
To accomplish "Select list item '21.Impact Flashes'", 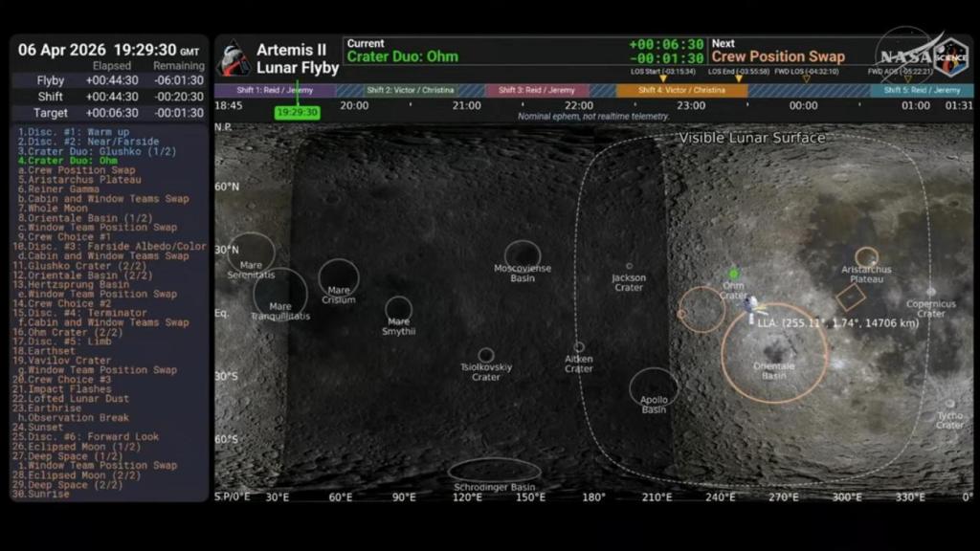I will click(x=61, y=388).
